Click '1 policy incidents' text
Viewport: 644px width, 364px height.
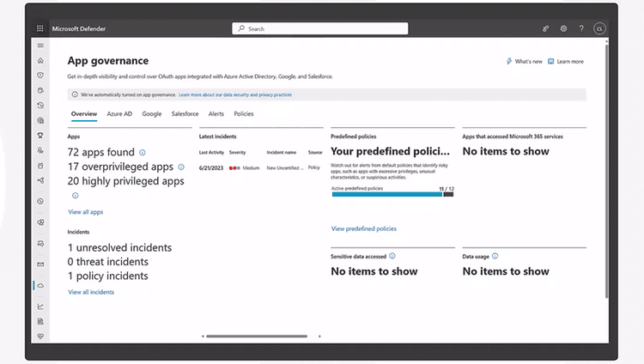click(x=107, y=276)
